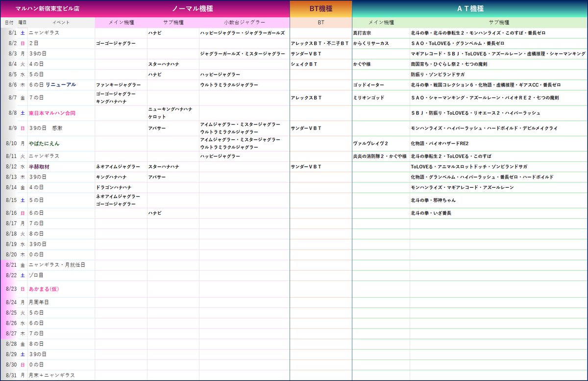Click the 曜日 column header
This screenshot has height=381, width=588.
(x=23, y=23)
